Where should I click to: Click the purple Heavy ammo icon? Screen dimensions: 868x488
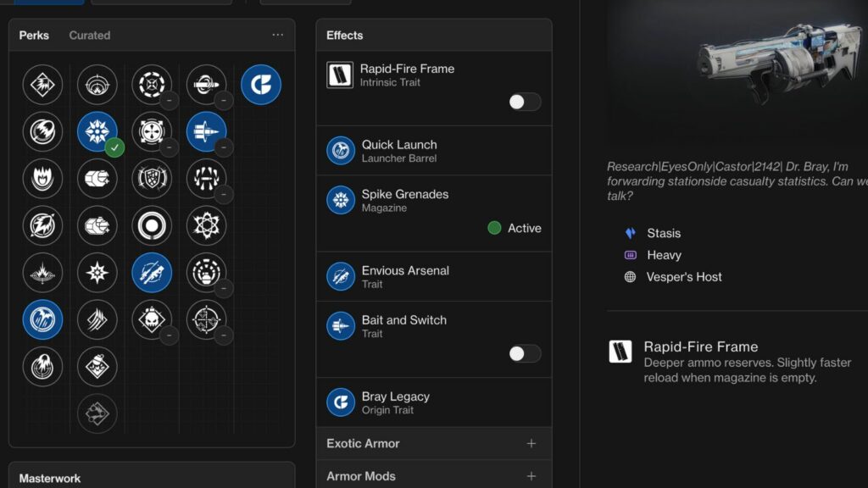631,255
